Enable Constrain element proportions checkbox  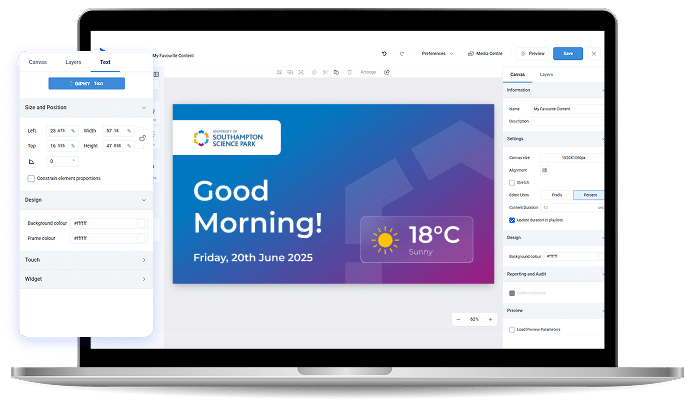tap(31, 178)
